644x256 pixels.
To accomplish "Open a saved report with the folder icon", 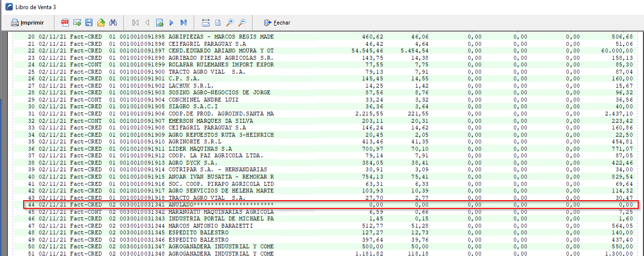I will tap(101, 23).
